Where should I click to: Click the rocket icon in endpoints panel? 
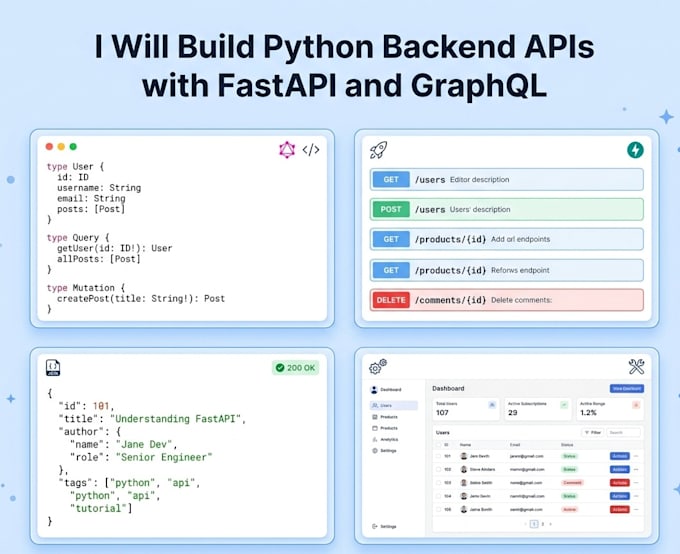pos(378,150)
